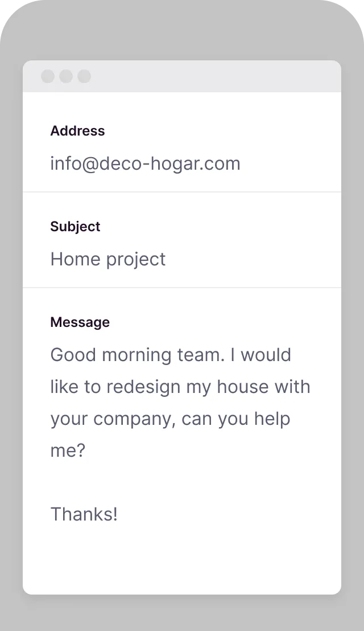Click the window's gray title bar
Screen dimensions: 364x631
216,76
